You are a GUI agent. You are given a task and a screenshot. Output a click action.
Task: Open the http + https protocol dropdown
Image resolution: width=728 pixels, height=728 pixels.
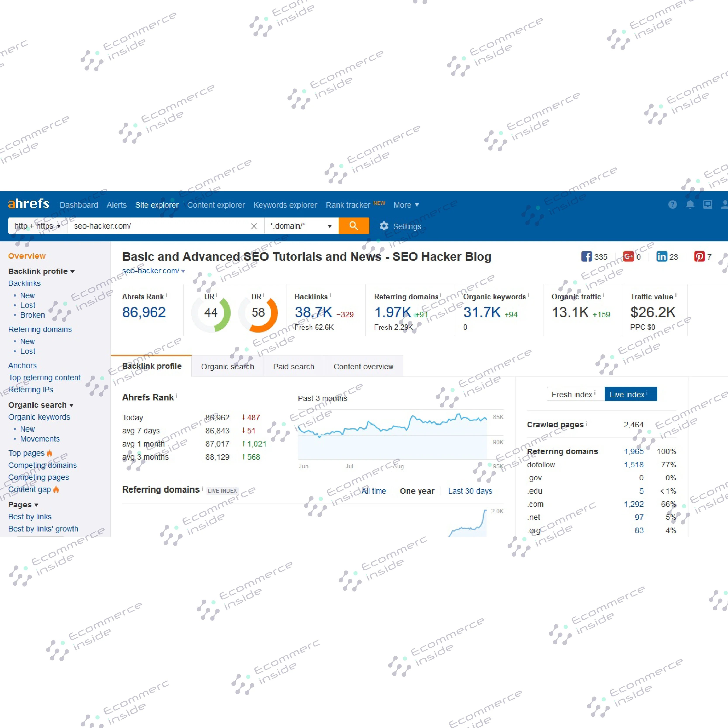[38, 226]
